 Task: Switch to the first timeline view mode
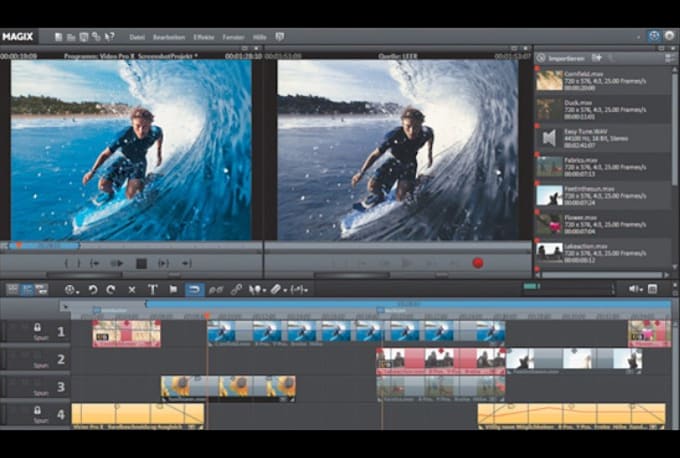[13, 289]
